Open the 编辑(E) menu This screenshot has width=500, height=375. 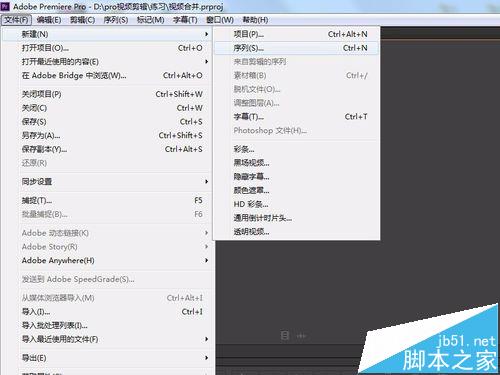[x=49, y=20]
